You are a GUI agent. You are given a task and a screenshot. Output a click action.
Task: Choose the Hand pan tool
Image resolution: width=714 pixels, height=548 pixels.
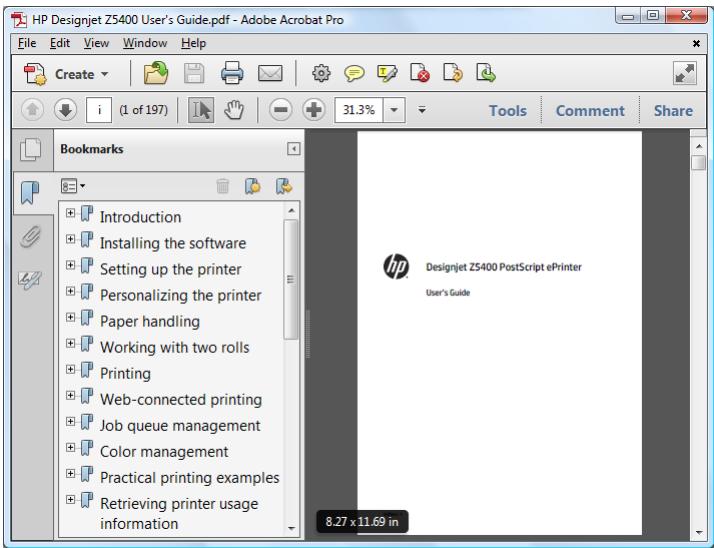pos(234,110)
